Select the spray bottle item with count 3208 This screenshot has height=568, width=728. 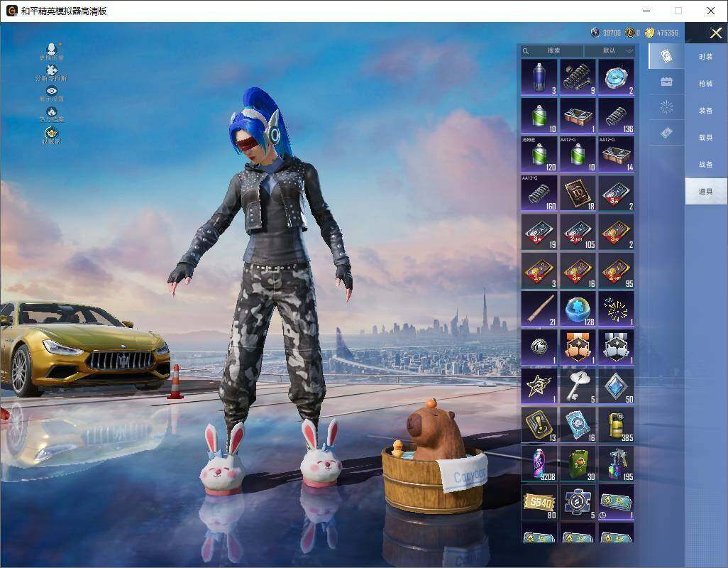539,464
